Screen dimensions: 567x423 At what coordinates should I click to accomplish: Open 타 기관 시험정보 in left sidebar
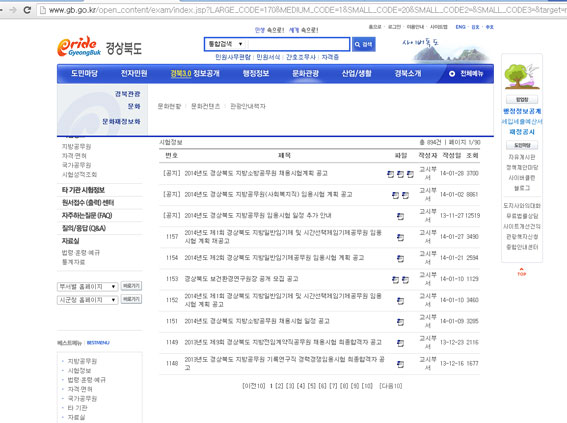pyautogui.click(x=83, y=190)
